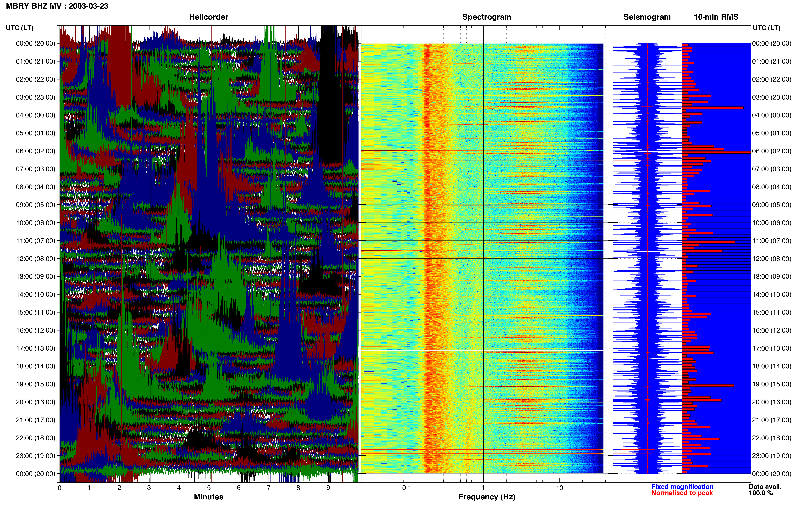Click the '10-min RMS' panel heading

[x=716, y=17]
